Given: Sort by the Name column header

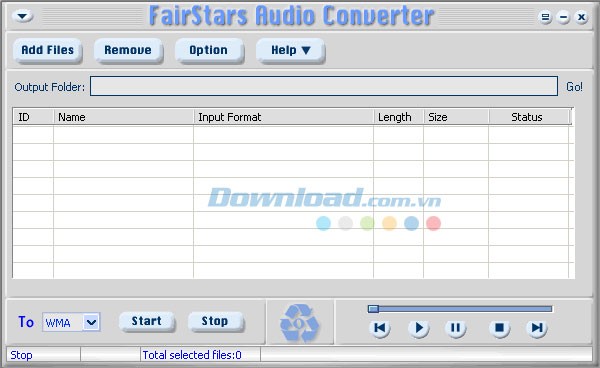Looking at the screenshot, I should (x=124, y=117).
